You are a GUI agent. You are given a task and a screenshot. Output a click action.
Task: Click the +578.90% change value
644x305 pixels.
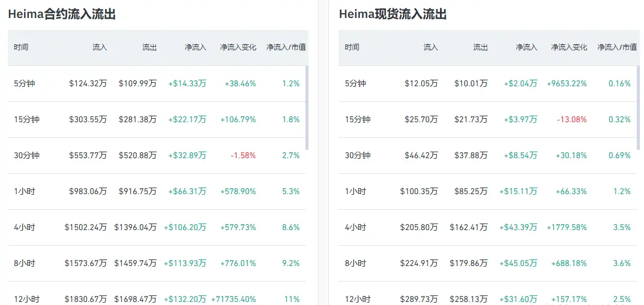point(238,191)
